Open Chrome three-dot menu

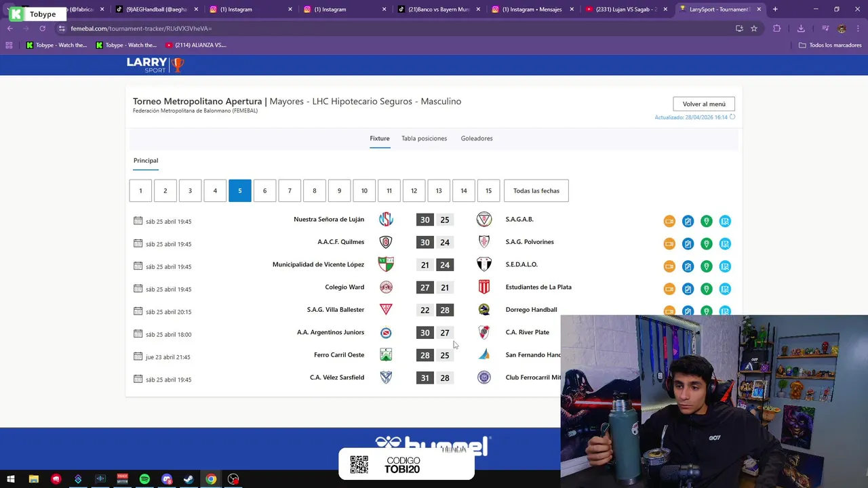858,28
